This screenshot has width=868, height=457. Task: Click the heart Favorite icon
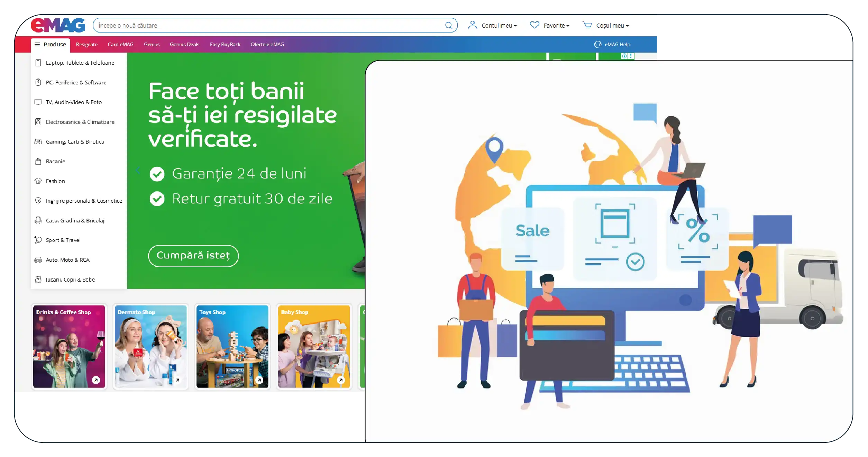tap(534, 25)
